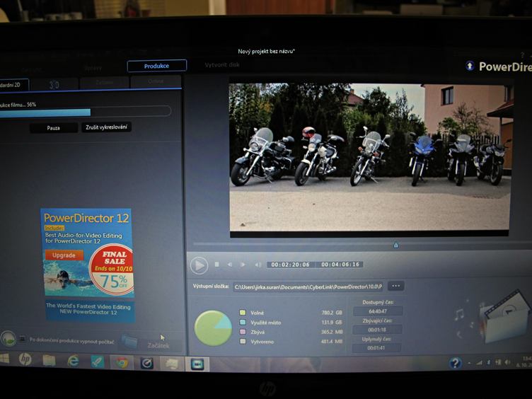Click the Dostupný čas value 64:40:47
Viewport: 532px width, 399px height.
coord(378,311)
